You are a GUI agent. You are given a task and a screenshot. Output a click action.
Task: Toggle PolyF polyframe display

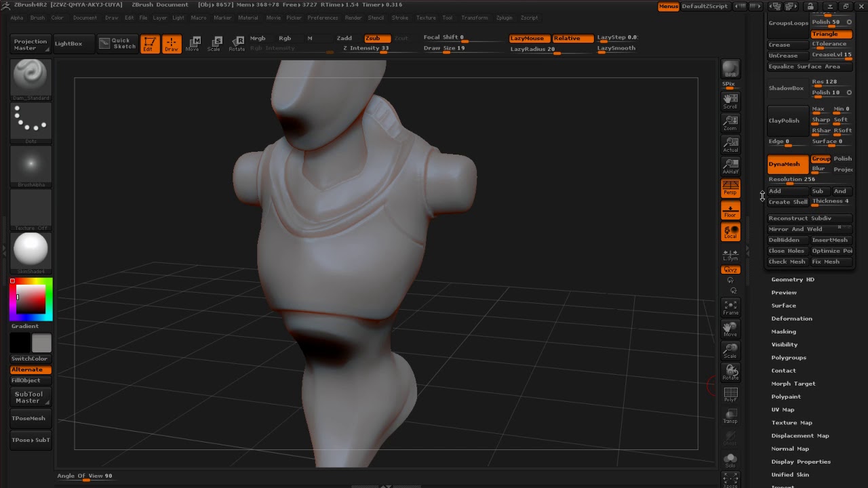pos(730,394)
